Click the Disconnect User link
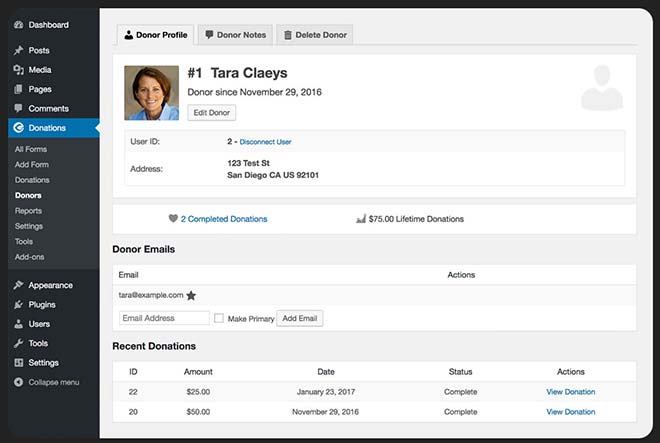Screen dimensions: 660x443 pyautogui.click(x=265, y=142)
